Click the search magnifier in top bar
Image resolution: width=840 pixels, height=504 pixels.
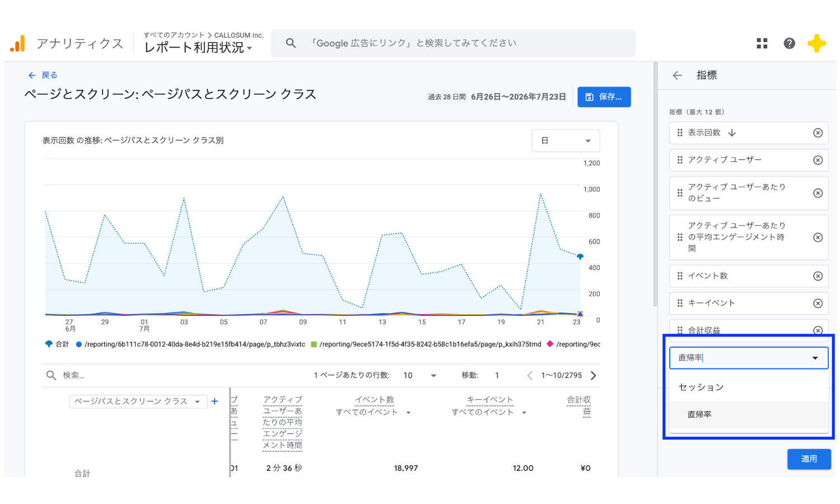click(x=291, y=43)
